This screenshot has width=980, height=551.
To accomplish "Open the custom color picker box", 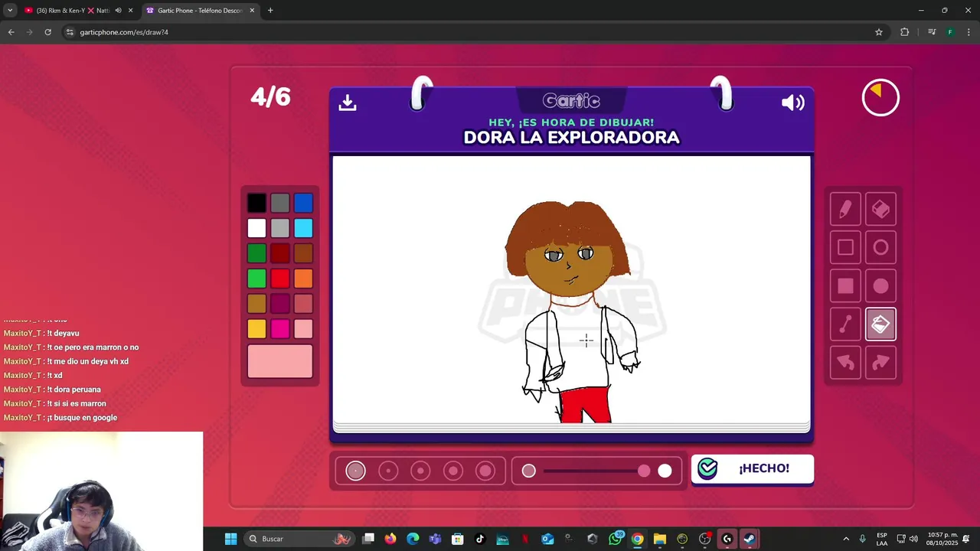I will (280, 361).
